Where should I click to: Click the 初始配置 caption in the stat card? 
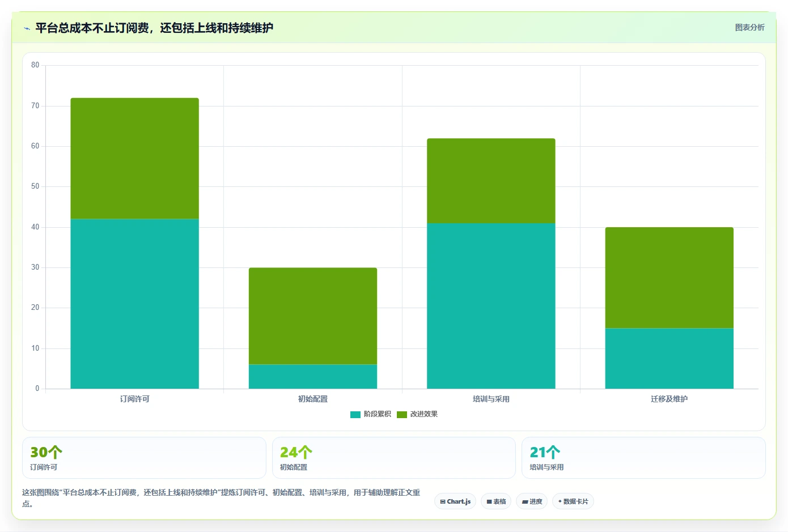point(294,467)
